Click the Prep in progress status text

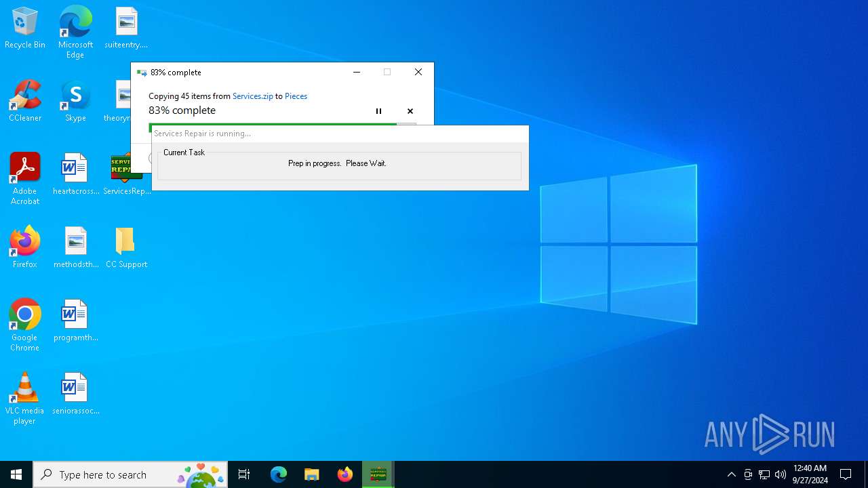tap(337, 163)
